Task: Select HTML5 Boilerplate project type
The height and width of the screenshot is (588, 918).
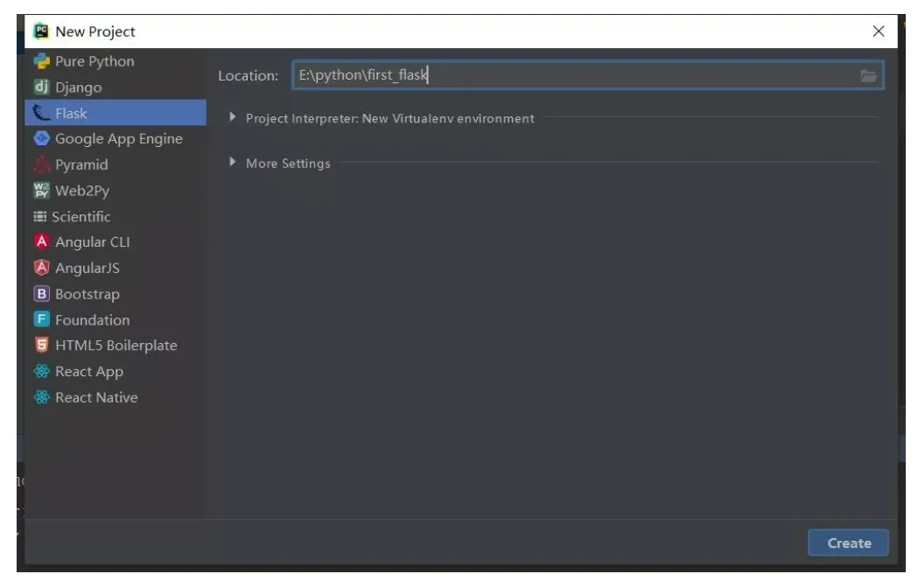Action: click(116, 346)
